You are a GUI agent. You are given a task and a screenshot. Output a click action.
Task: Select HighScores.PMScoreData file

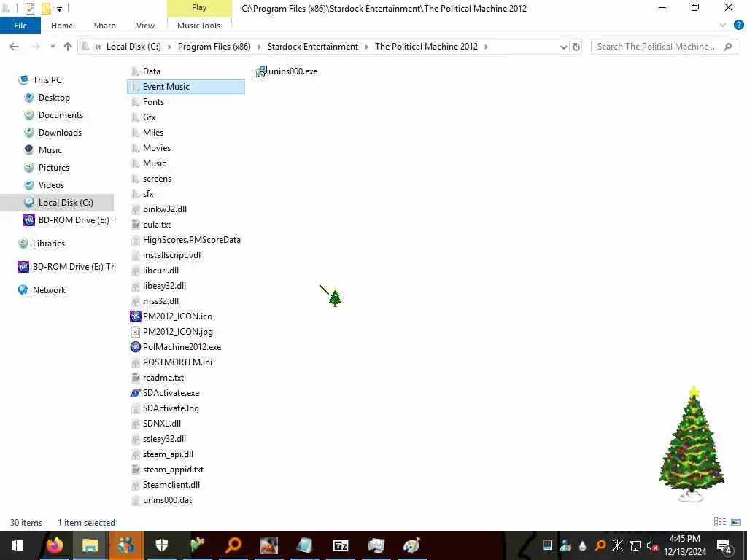(192, 240)
